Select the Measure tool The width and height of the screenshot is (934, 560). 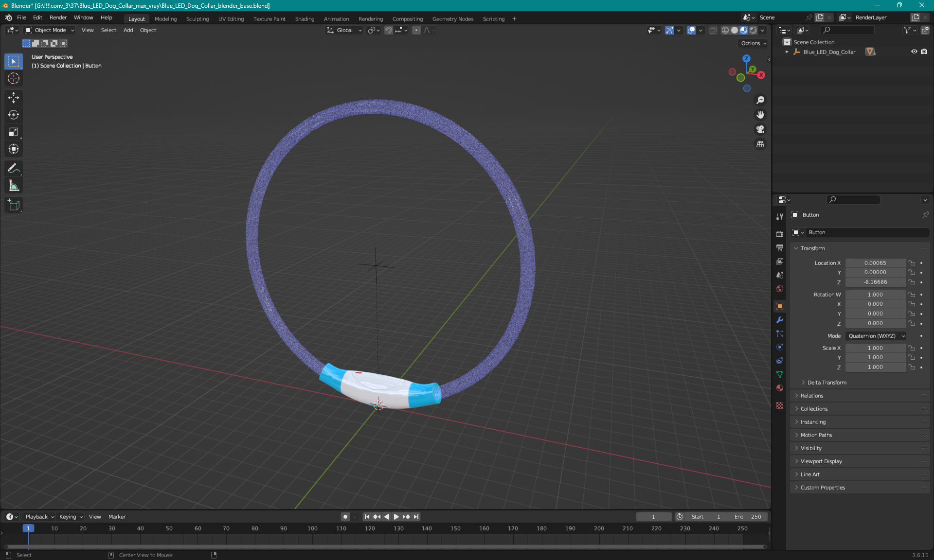14,185
